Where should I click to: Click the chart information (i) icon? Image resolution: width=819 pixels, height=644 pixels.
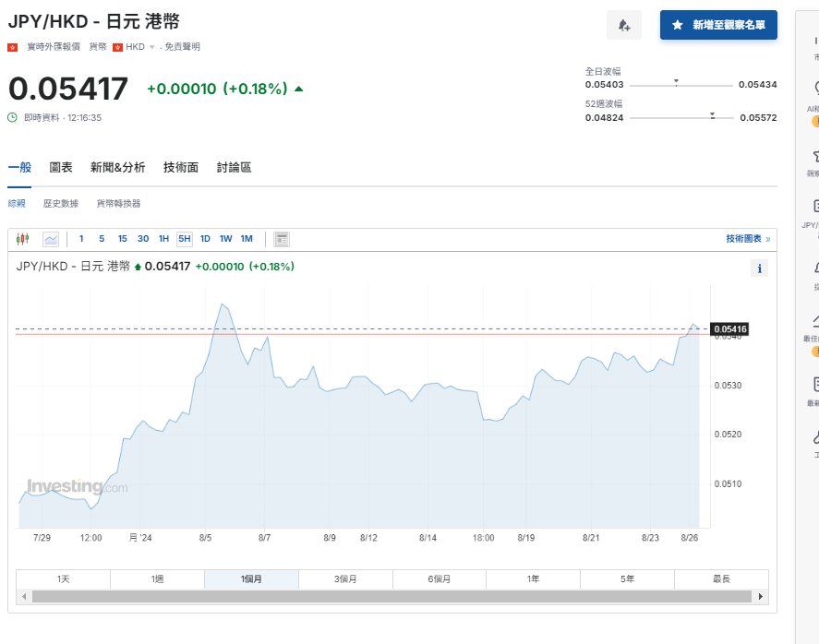click(759, 268)
